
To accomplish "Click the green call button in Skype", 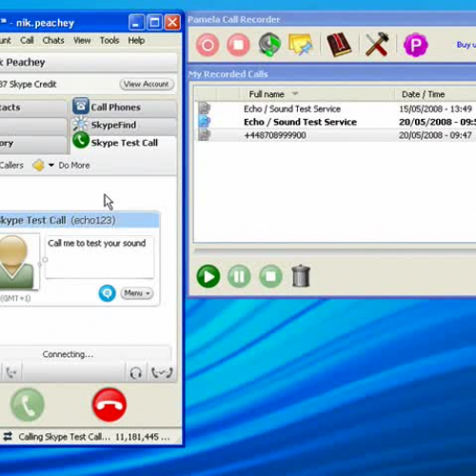I will (28, 405).
